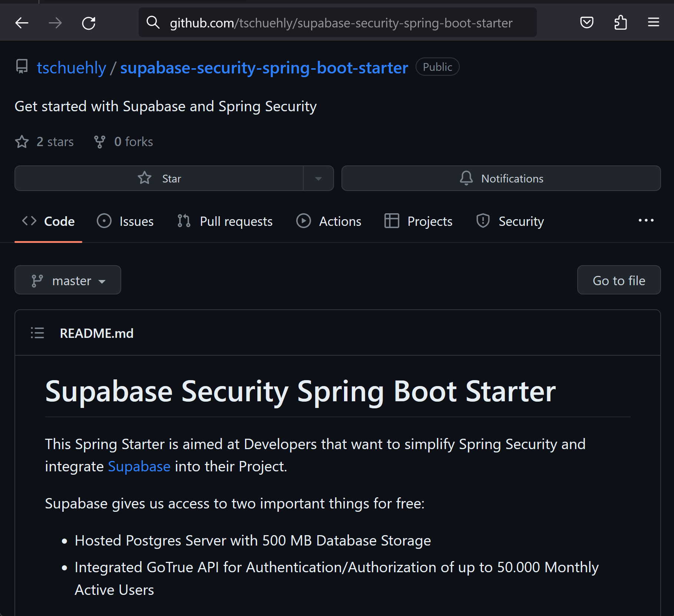Screen dimensions: 674x616
Task: Focus the address bar URL field
Action: pos(337,23)
